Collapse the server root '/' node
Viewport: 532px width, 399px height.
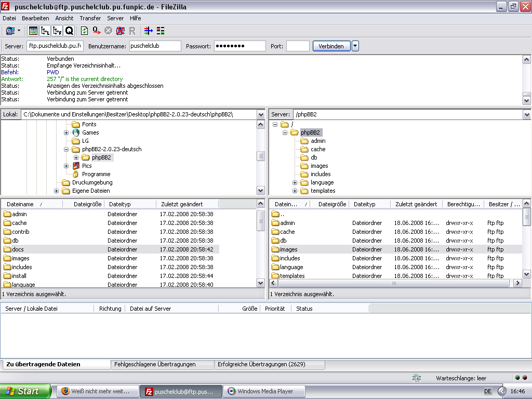[x=275, y=125]
